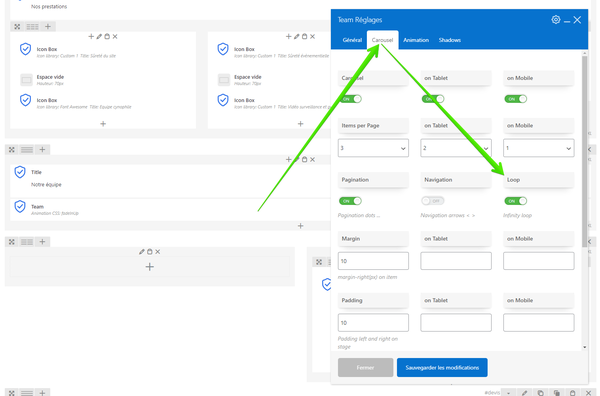The height and width of the screenshot is (396, 600).
Task: Open the gear settings icon in Team Réglages header
Action: 556,20
